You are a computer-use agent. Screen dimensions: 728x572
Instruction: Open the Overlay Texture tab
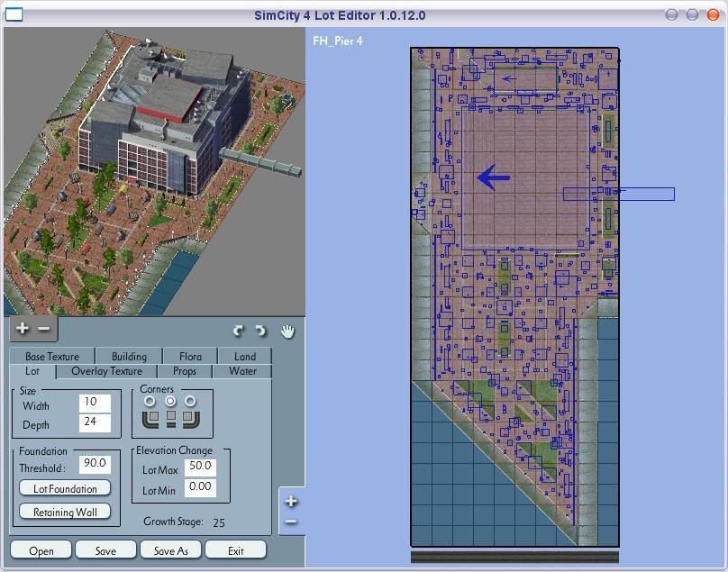(107, 371)
